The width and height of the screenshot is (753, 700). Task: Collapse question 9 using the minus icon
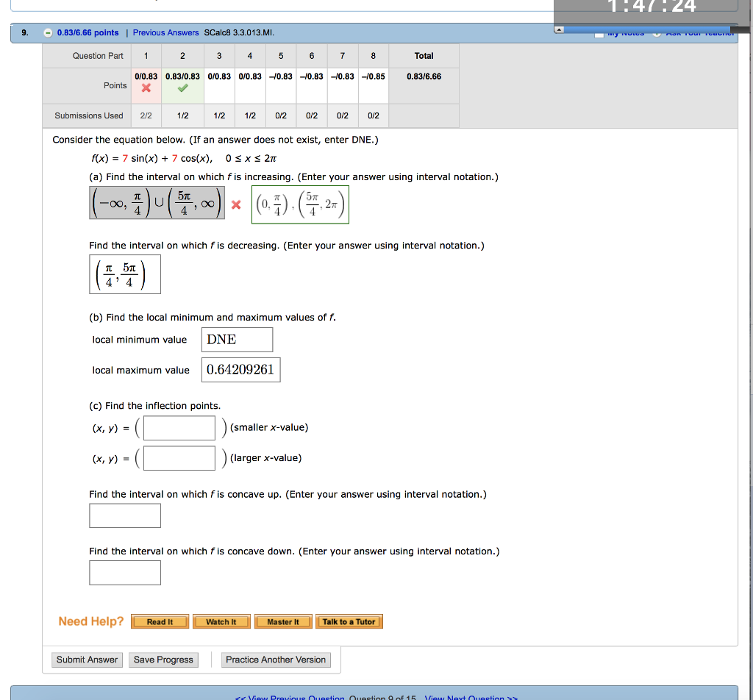pos(48,32)
